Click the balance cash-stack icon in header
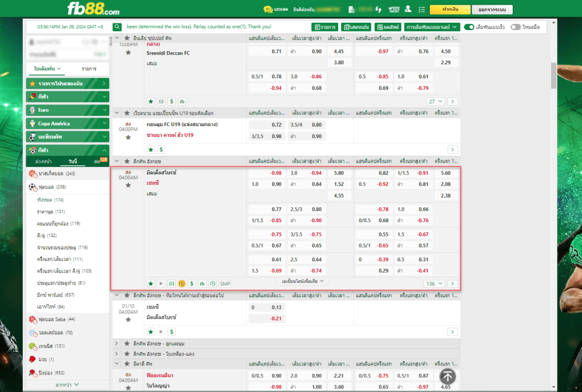 pos(351,9)
